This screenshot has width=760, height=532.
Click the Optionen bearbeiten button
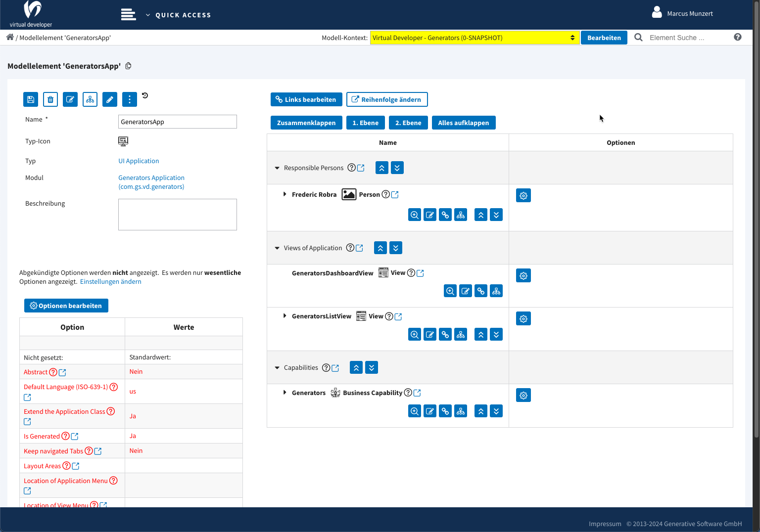coord(66,306)
